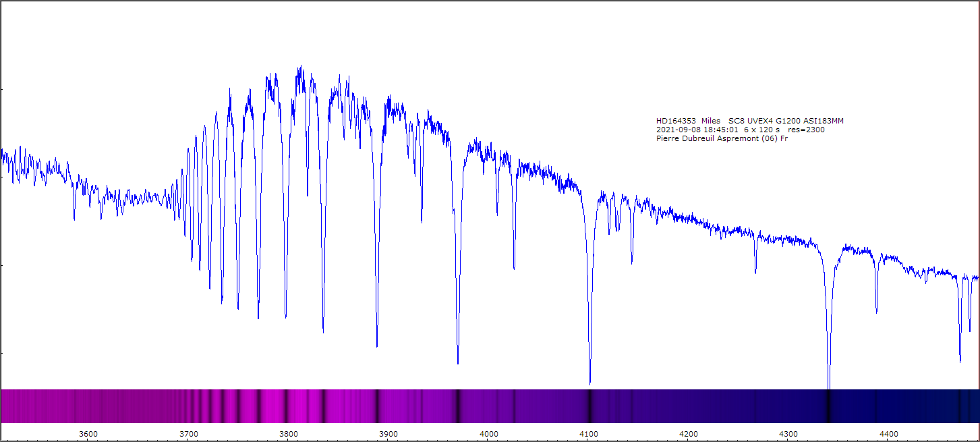Viewport: 980px width, 442px height.
Task: Click the 3800 wavelength axis label
Action: (x=288, y=433)
